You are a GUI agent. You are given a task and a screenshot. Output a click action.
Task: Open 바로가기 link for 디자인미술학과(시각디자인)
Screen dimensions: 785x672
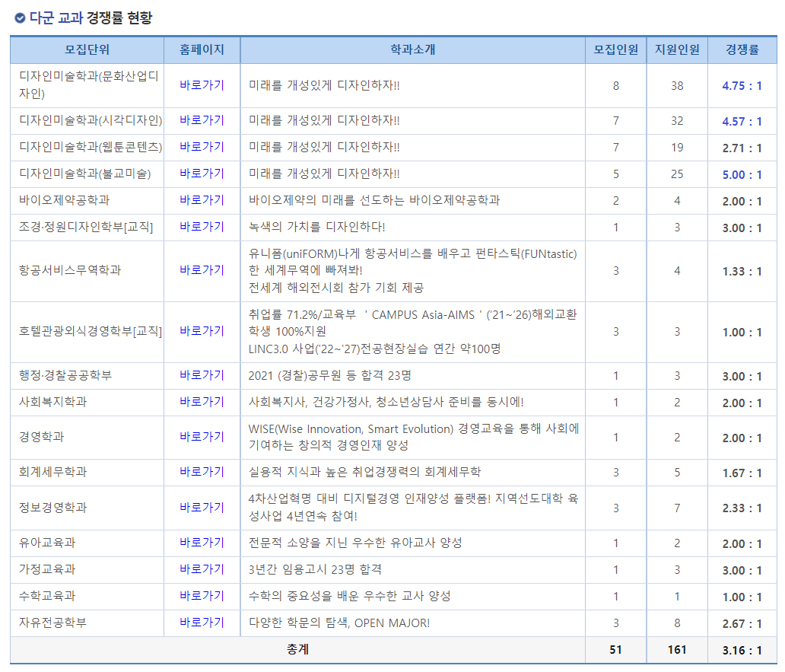point(202,120)
